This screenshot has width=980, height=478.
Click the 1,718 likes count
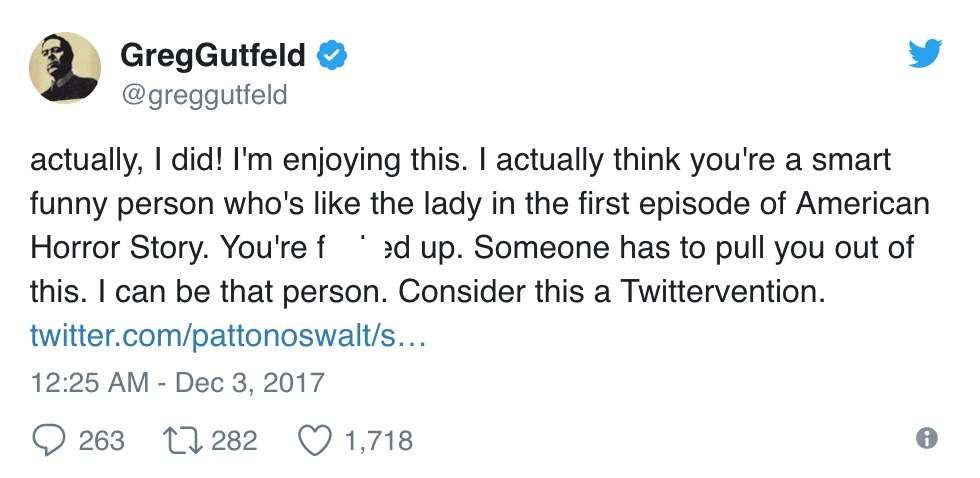377,440
